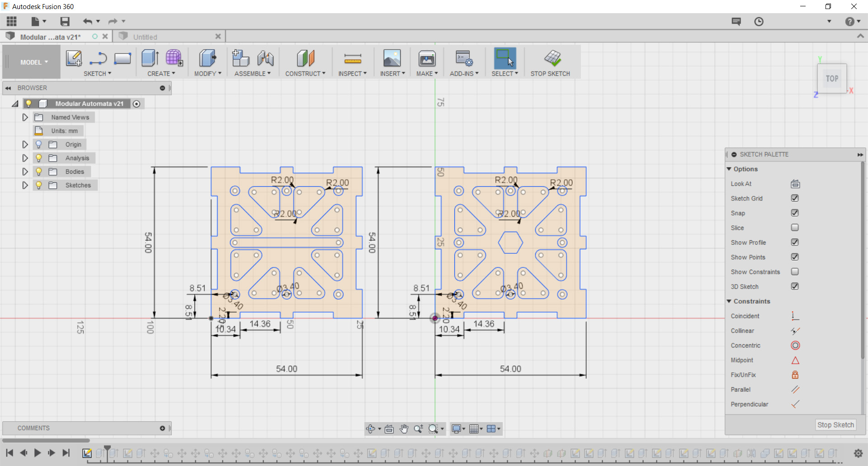Collapse the Options section in Sketch Palette
This screenshot has width=868, height=466.
[x=729, y=169]
